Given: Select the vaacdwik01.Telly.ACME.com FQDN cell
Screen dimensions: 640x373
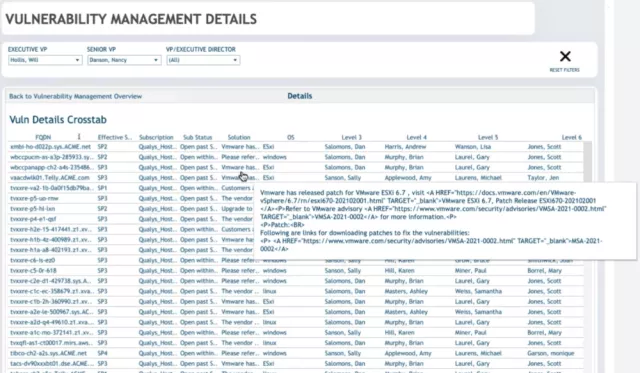Looking at the screenshot, I should (50, 178).
